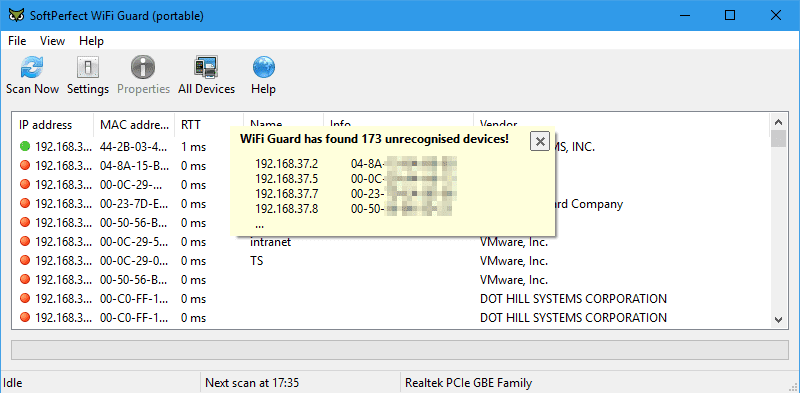This screenshot has width=800, height=393.
Task: Click red status dot of 00-0C-29-5 row
Action: pos(25,242)
